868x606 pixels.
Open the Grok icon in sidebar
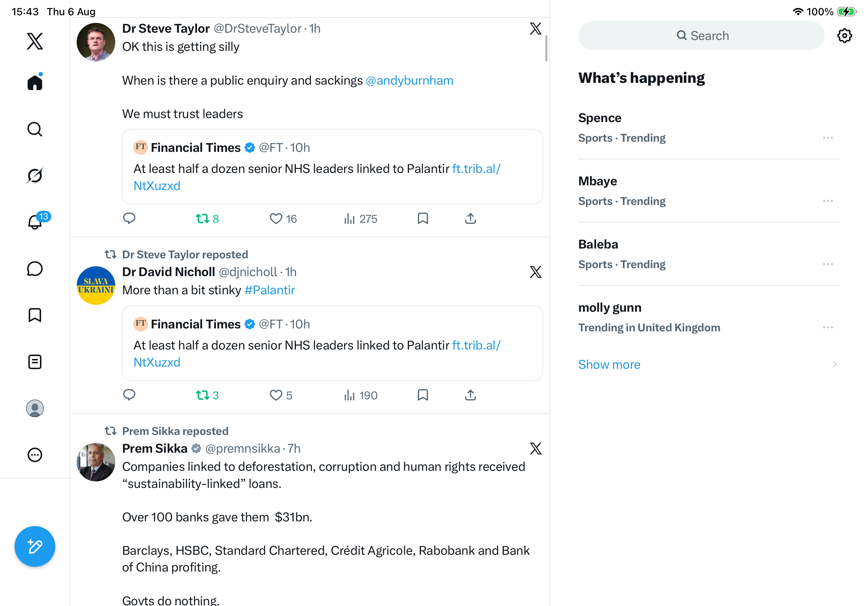click(x=35, y=175)
